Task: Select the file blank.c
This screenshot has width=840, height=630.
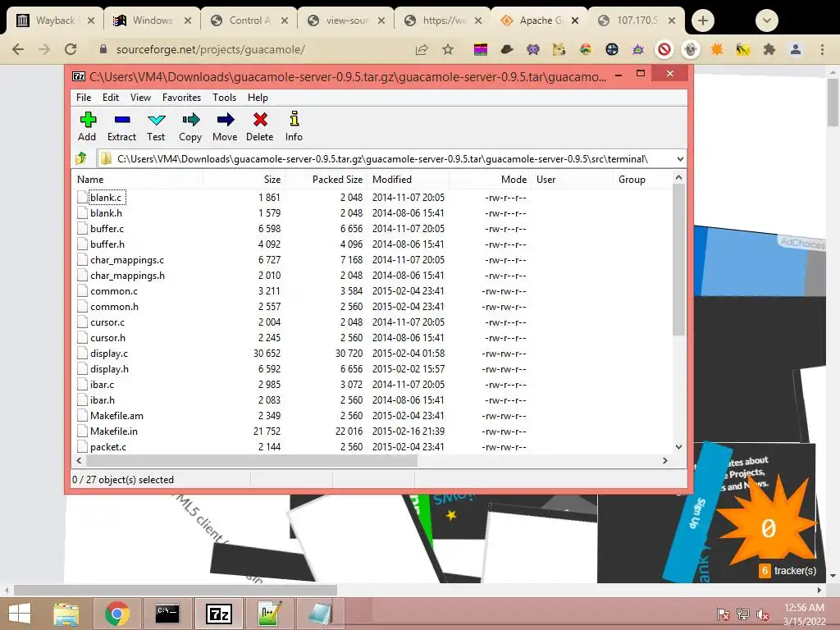Action: coord(106,198)
